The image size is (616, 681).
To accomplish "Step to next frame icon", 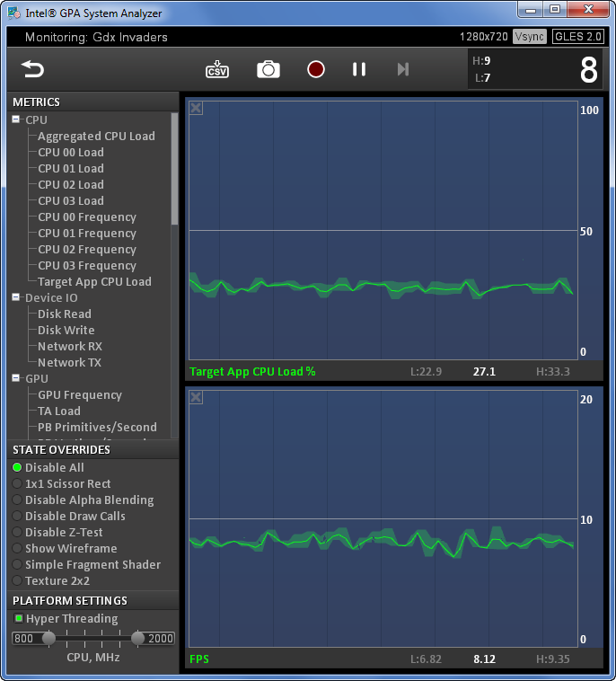I will [403, 69].
